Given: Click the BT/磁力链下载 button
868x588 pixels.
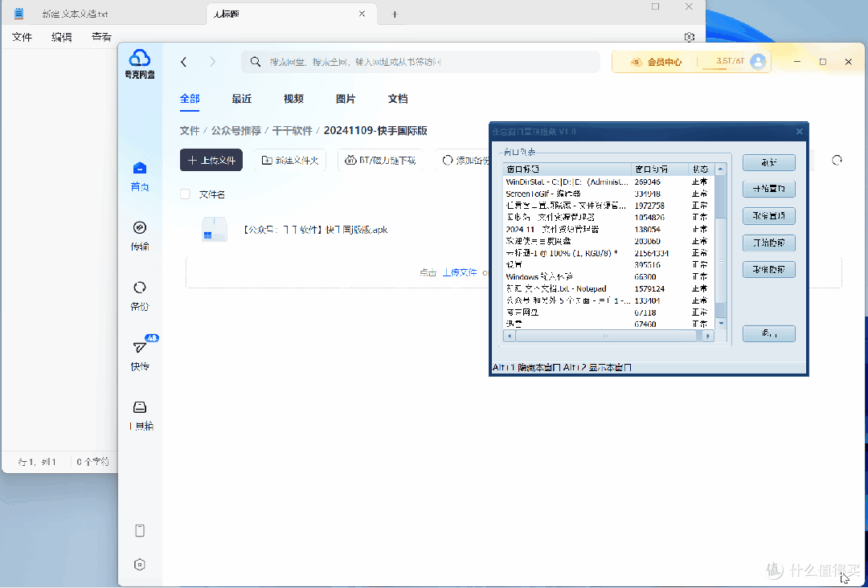Looking at the screenshot, I should (380, 160).
